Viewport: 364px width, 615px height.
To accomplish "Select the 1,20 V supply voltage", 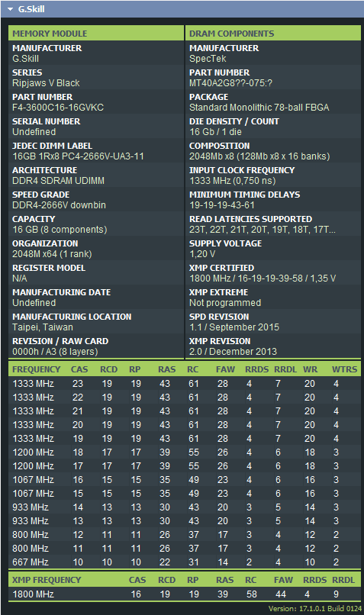I will [202, 254].
